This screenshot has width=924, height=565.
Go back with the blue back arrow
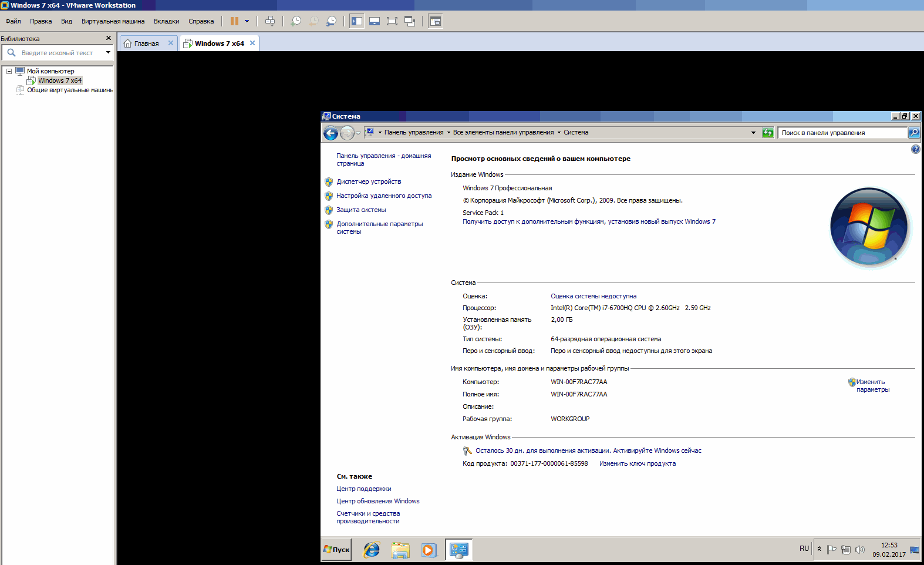[331, 133]
